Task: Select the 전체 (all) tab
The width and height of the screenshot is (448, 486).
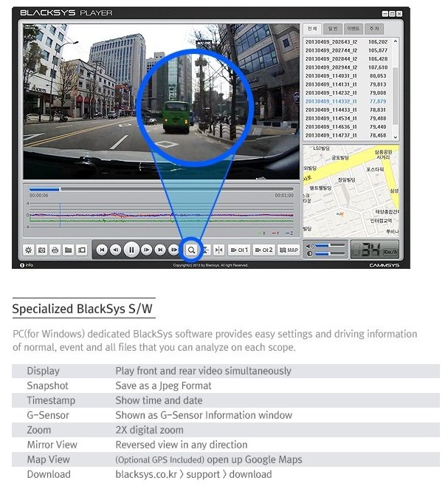Action: click(312, 29)
